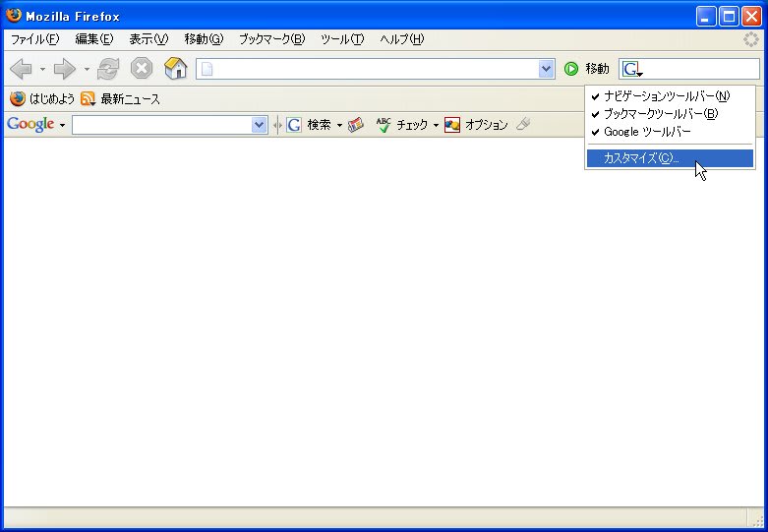Expand the address bar URL dropdown
The width and height of the screenshot is (768, 532).
pos(547,69)
